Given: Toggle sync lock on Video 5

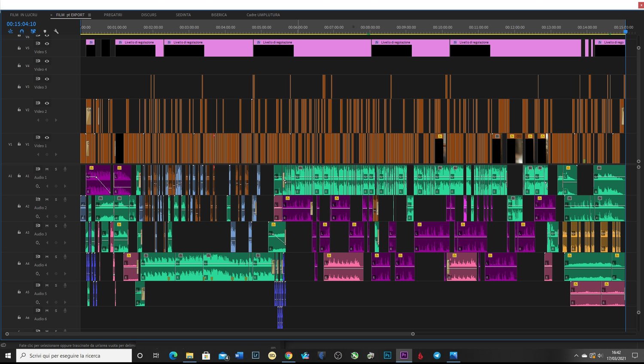Looking at the screenshot, I should (38, 43).
